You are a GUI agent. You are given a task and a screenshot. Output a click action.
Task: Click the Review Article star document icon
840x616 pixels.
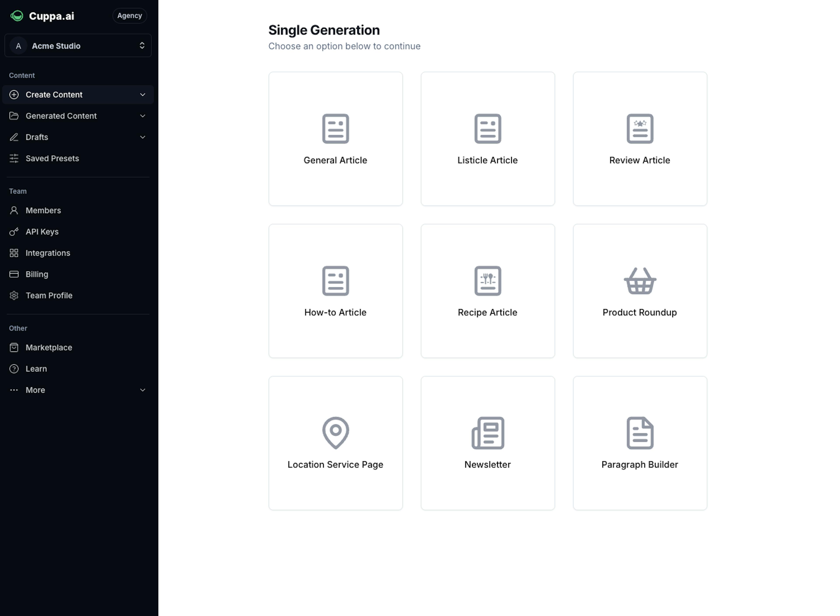[640, 129]
